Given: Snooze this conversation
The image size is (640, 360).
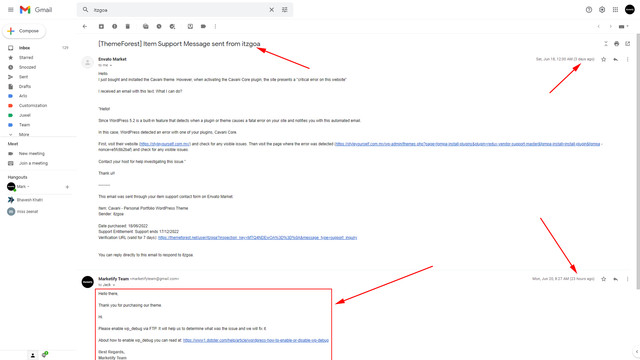Looking at the screenshot, I should tap(159, 27).
